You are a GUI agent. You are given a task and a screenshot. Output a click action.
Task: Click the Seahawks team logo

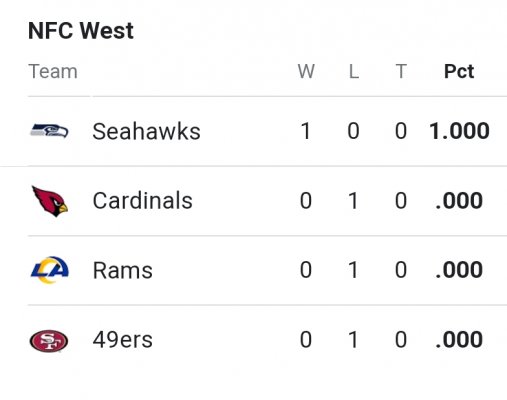(x=49, y=130)
